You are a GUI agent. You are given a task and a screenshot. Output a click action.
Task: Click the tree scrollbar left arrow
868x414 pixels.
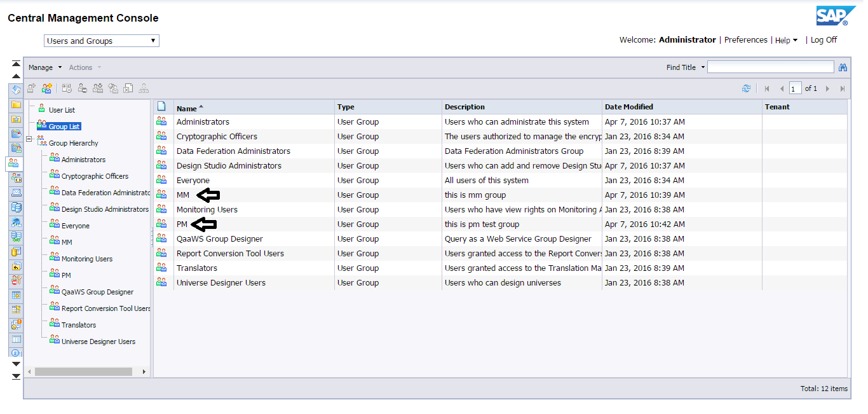pyautogui.click(x=29, y=371)
